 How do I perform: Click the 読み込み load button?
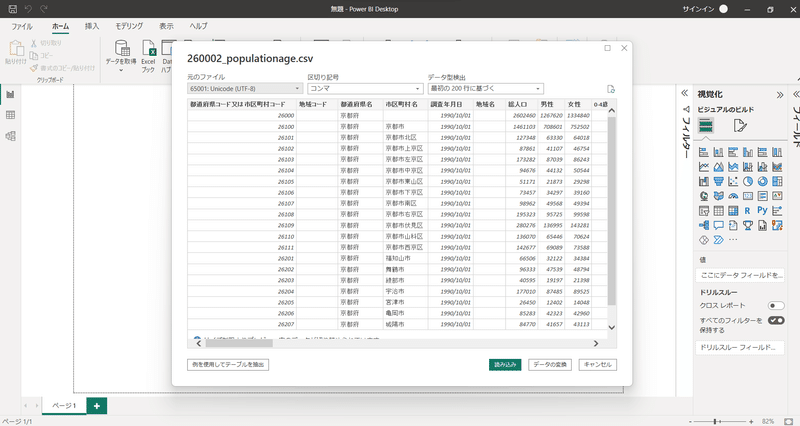click(x=505, y=365)
